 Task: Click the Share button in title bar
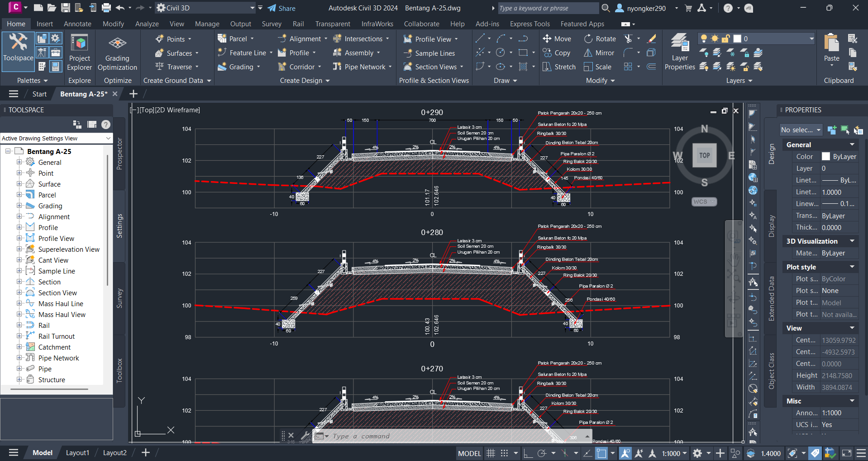281,8
